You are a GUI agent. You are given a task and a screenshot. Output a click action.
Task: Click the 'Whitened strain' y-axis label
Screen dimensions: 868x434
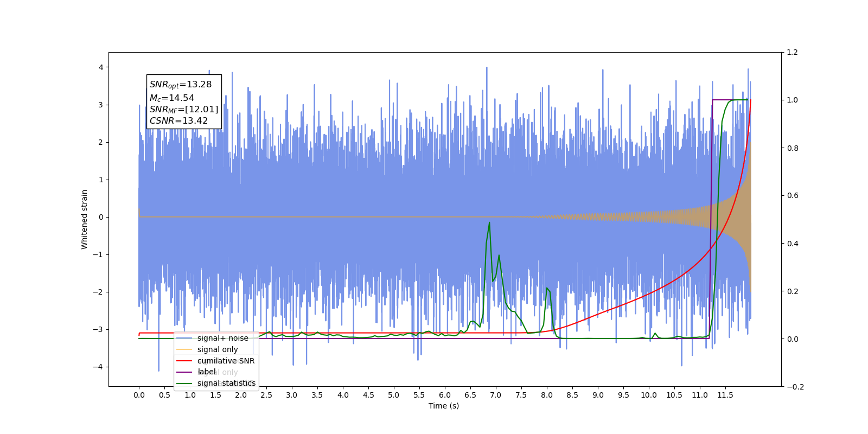84,219
